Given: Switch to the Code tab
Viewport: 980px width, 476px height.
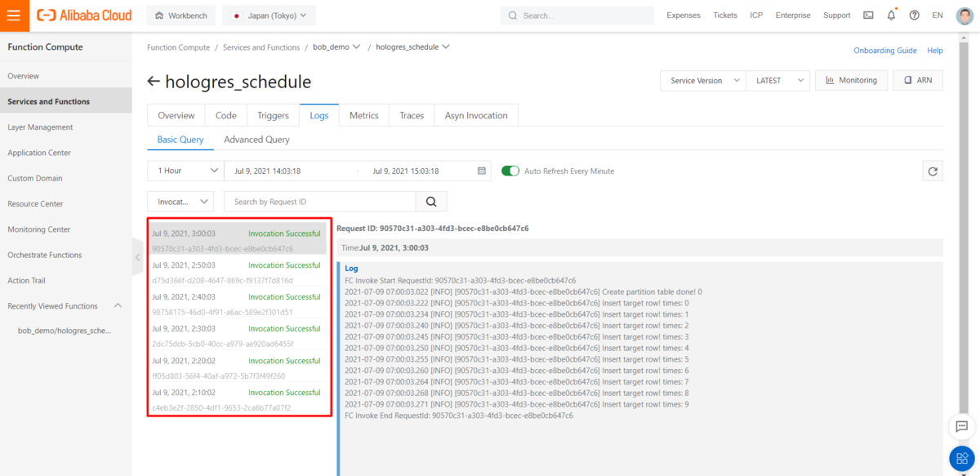Looking at the screenshot, I should [226, 115].
